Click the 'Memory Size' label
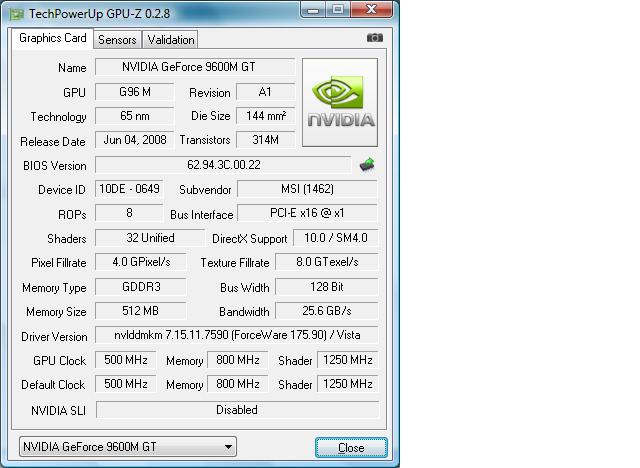 [56, 312]
